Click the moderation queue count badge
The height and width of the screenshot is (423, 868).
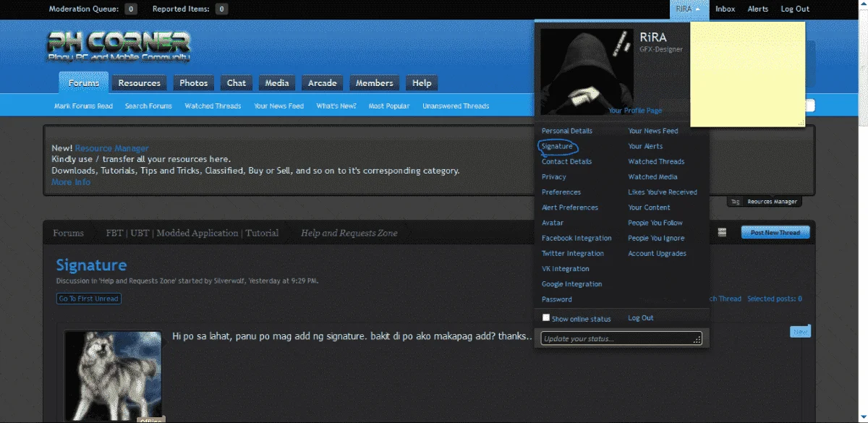coord(130,9)
